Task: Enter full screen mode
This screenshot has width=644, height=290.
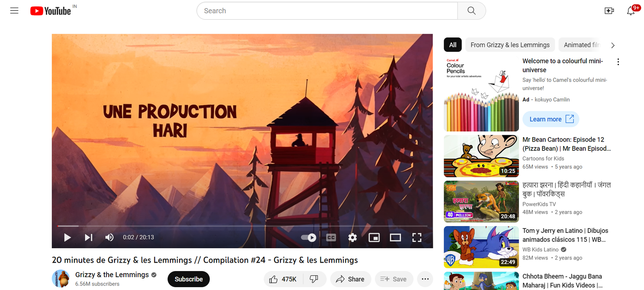Action: (417, 237)
